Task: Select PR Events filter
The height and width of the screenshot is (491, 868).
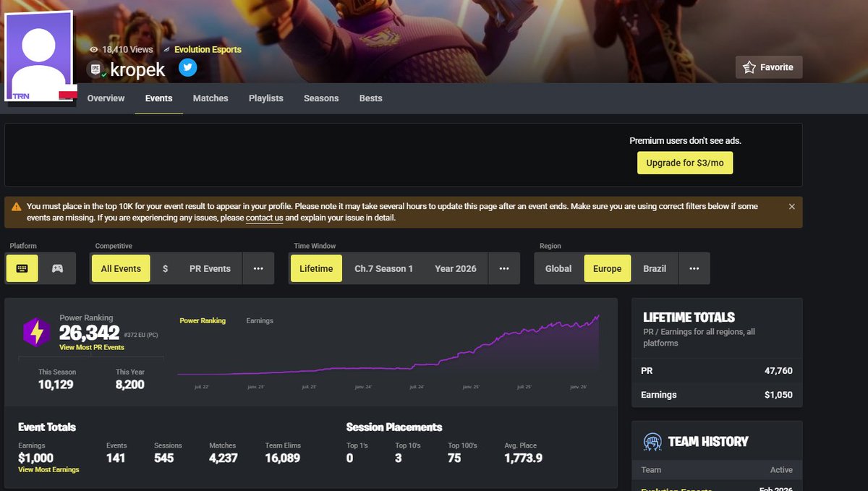Action: click(x=210, y=268)
